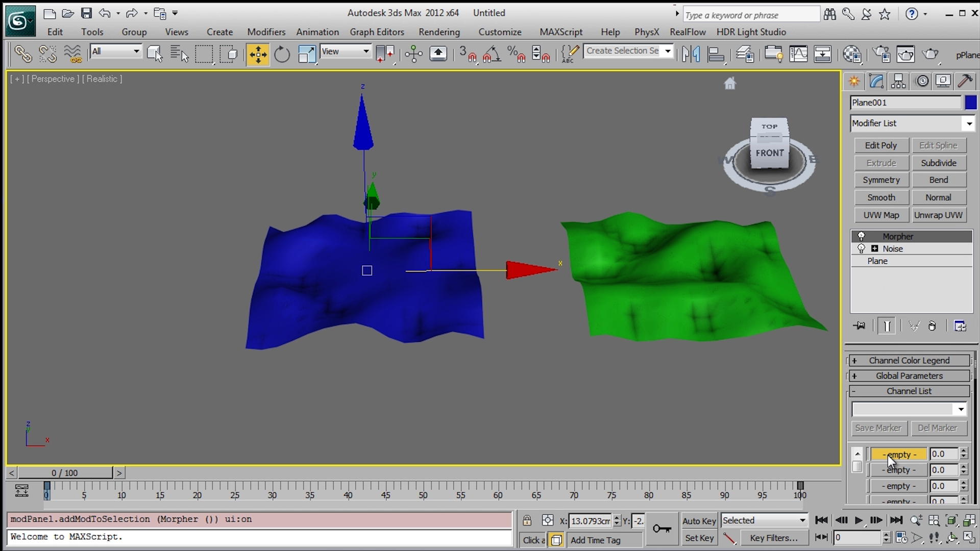
Task: Toggle Auto Key mode
Action: 699,521
